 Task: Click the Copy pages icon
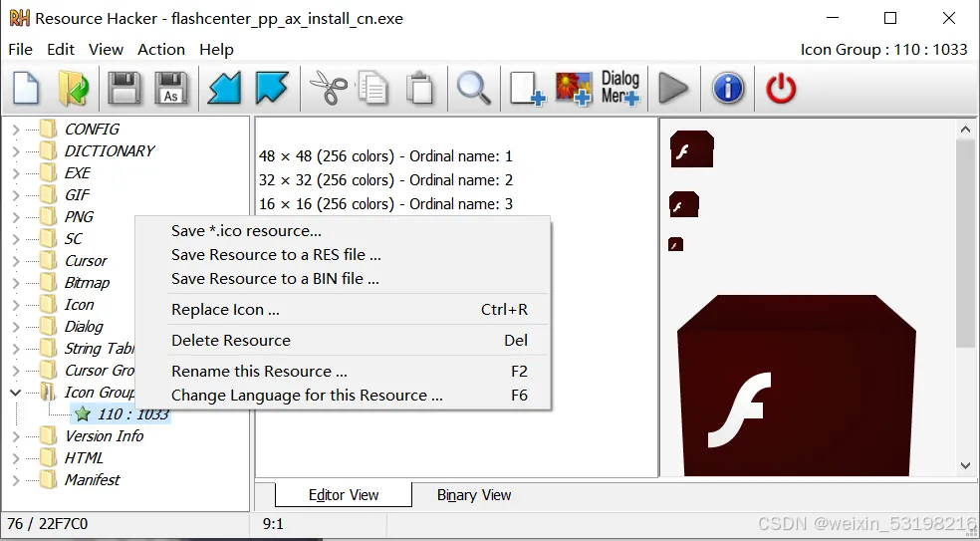tap(373, 89)
